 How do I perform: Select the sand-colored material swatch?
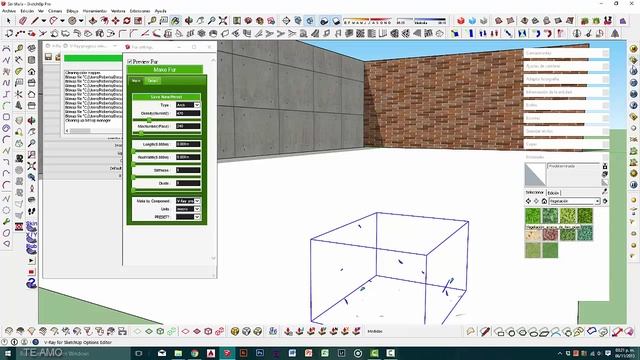[533, 234]
